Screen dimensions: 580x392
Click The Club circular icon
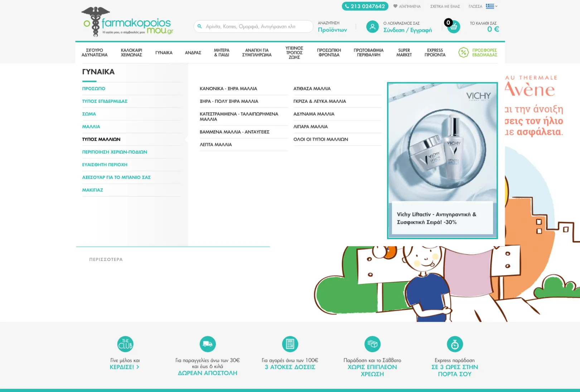pyautogui.click(x=125, y=344)
